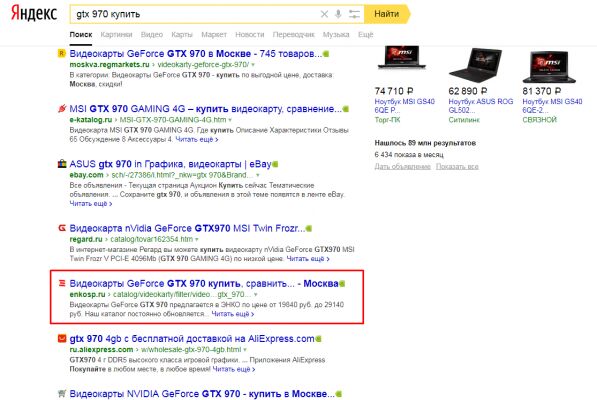Viewport: 597px width, 400px height.
Task: Open Ноутбук ASUS ROG GL502 product link
Action: pyautogui.click(x=480, y=106)
